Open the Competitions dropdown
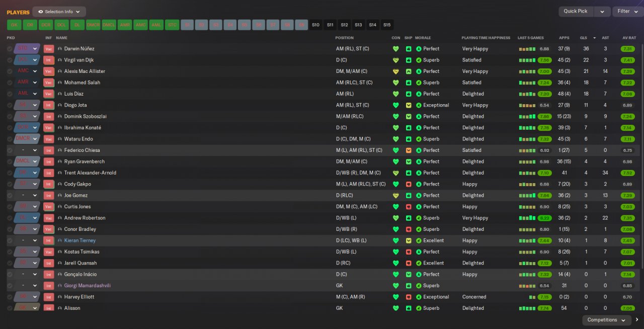The image size is (644, 329). pyautogui.click(x=606, y=320)
